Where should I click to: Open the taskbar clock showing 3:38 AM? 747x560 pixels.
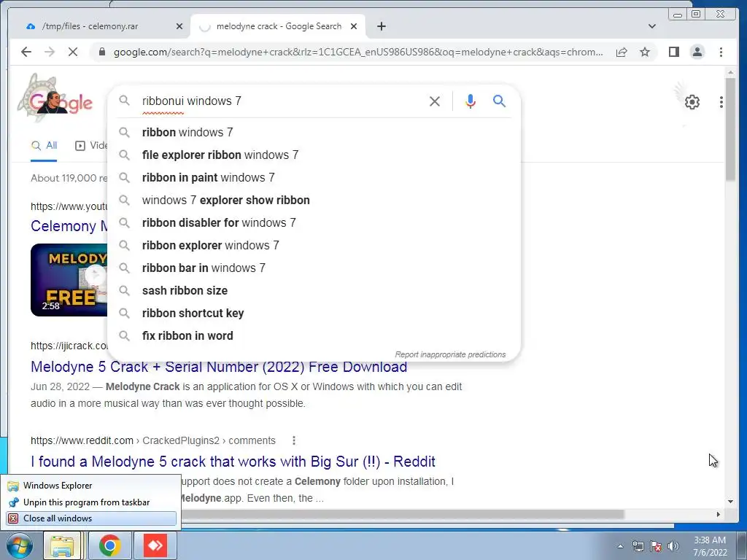(710, 546)
